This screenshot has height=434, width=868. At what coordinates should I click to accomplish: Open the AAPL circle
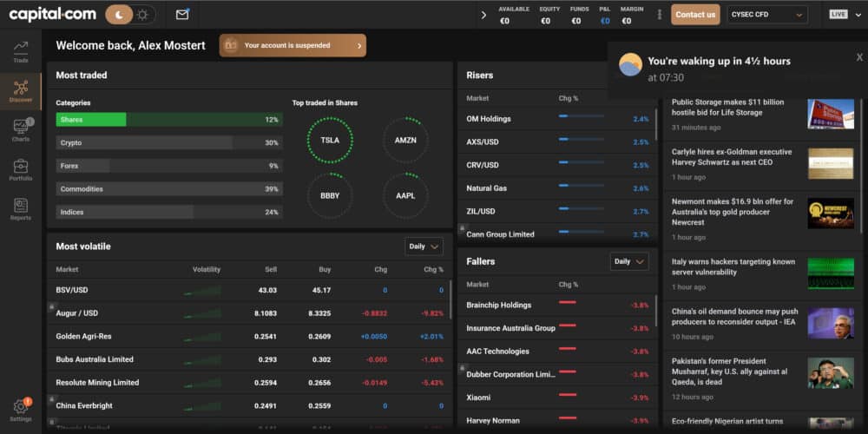point(405,196)
